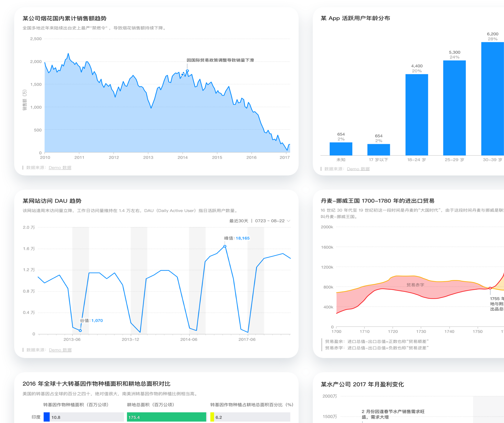Click the column header 耕地总面积（百万公顷）

[152, 405]
